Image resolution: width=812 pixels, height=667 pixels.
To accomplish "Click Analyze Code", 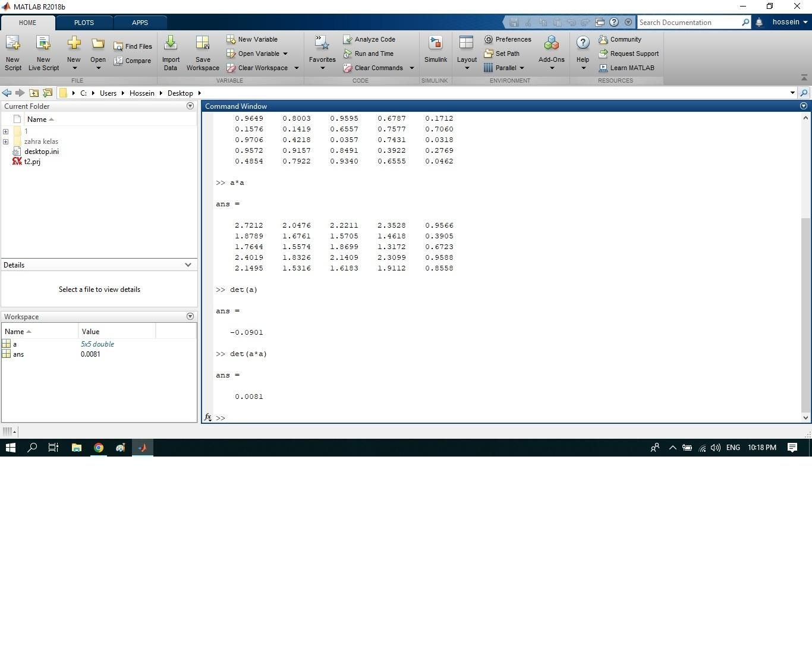I will pos(369,39).
